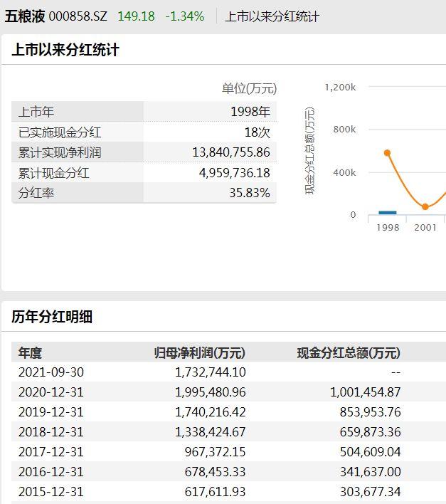Select row date 2015-12-31
The image size is (446, 504).
(51, 492)
